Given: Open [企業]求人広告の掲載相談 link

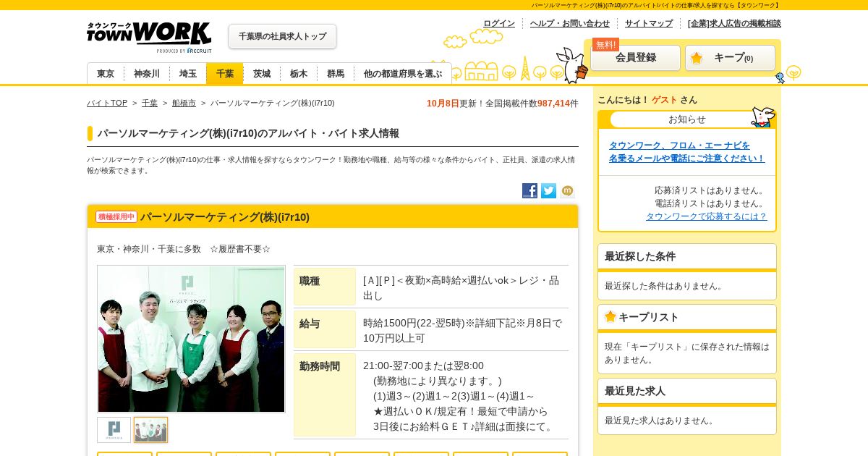Looking at the screenshot, I should click(x=734, y=23).
